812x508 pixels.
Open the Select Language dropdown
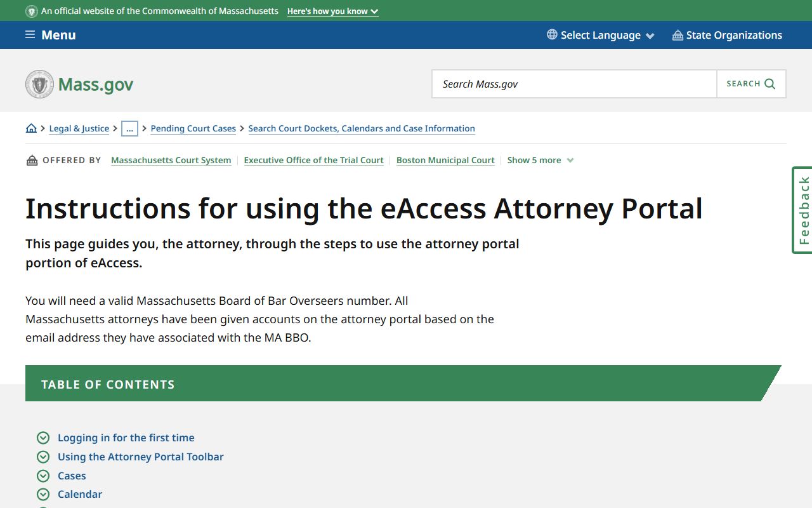(601, 35)
